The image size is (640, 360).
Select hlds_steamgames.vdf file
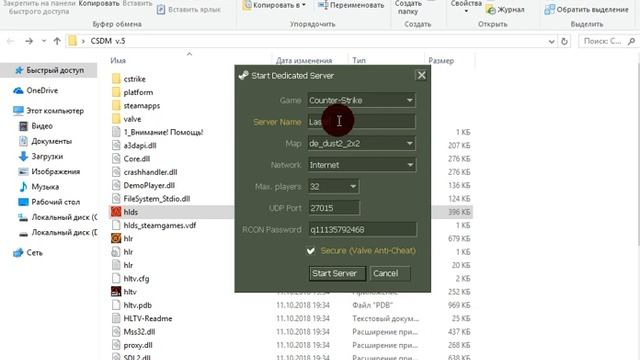click(x=160, y=225)
